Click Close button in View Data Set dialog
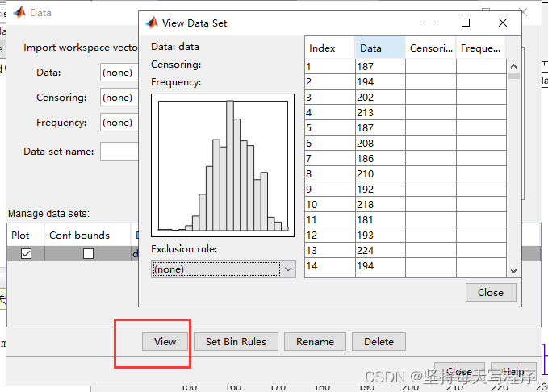The image size is (548, 392). (x=491, y=293)
